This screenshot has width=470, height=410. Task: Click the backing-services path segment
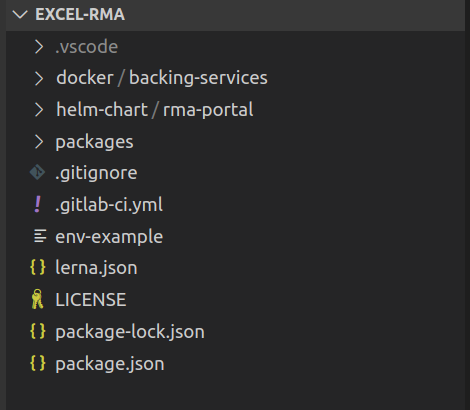(198, 78)
